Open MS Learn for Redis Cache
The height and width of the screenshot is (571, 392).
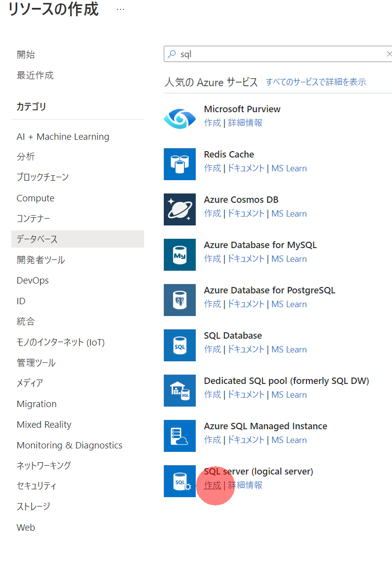[289, 168]
